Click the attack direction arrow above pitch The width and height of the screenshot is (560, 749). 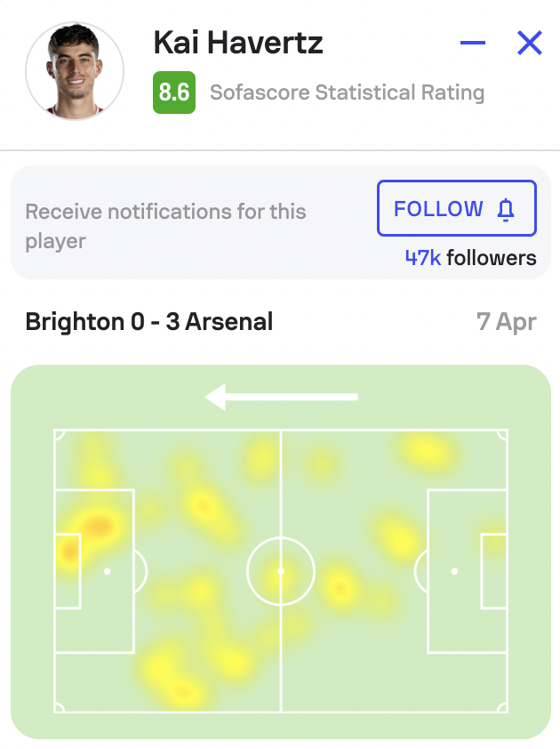point(281,397)
